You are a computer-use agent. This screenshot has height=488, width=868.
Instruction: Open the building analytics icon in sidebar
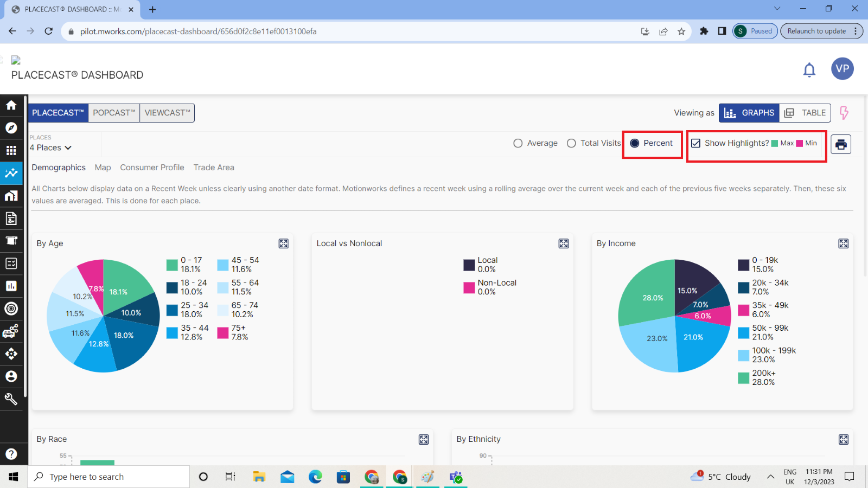point(11,196)
